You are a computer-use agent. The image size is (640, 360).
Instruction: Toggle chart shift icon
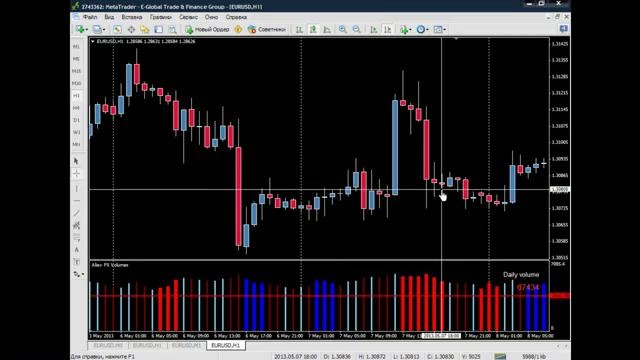pos(387,29)
